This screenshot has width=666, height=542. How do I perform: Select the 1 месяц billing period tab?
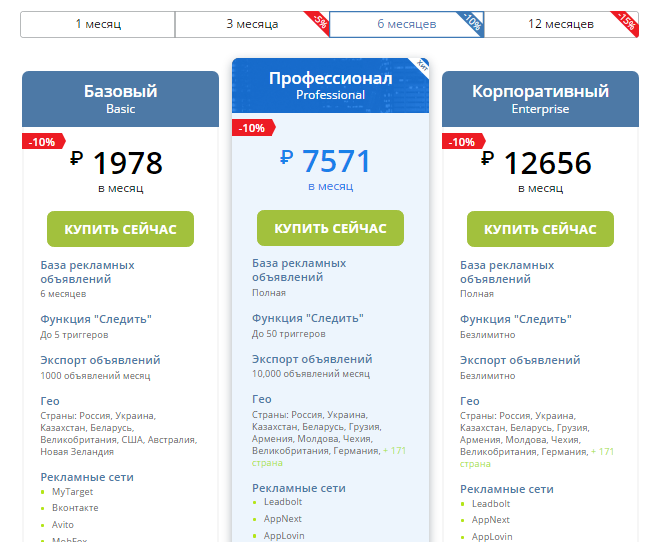[x=98, y=24]
